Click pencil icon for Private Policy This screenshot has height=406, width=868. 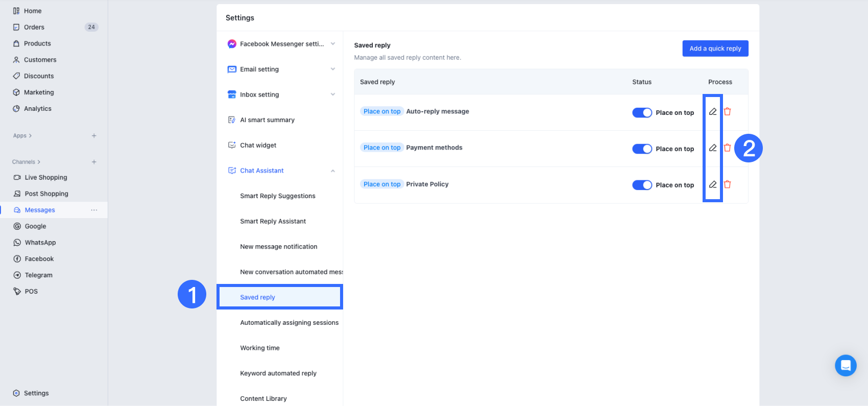pos(713,184)
